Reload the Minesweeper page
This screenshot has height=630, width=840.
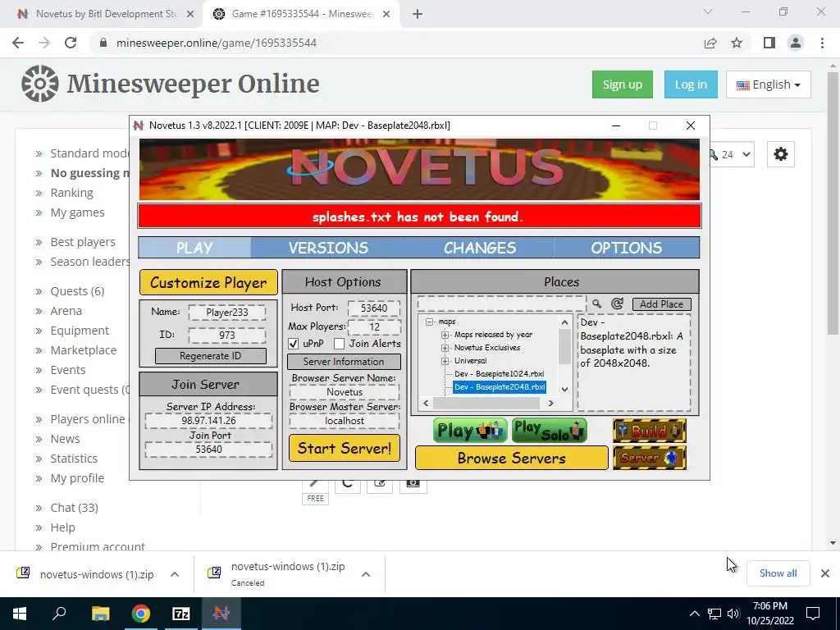(x=71, y=43)
